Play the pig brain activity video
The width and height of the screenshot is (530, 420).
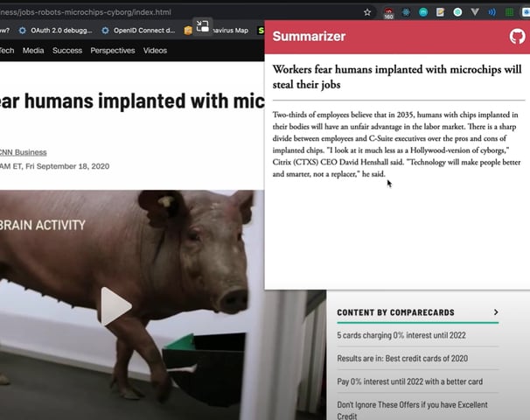[115, 306]
